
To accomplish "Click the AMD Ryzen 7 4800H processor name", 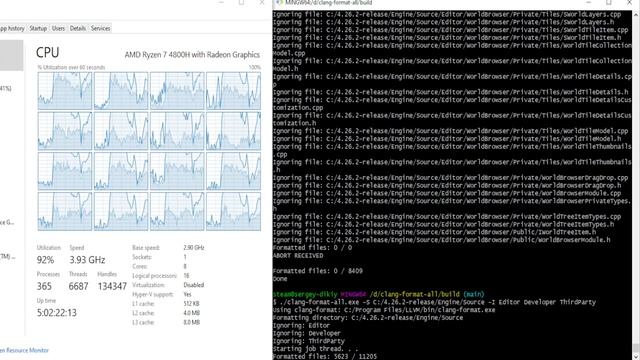I will [x=192, y=55].
